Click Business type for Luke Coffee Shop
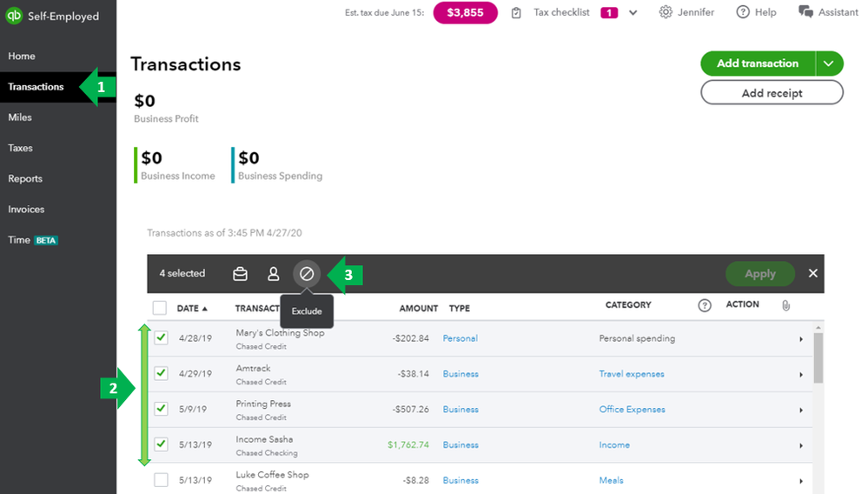This screenshot has width=868, height=494. [x=461, y=480]
